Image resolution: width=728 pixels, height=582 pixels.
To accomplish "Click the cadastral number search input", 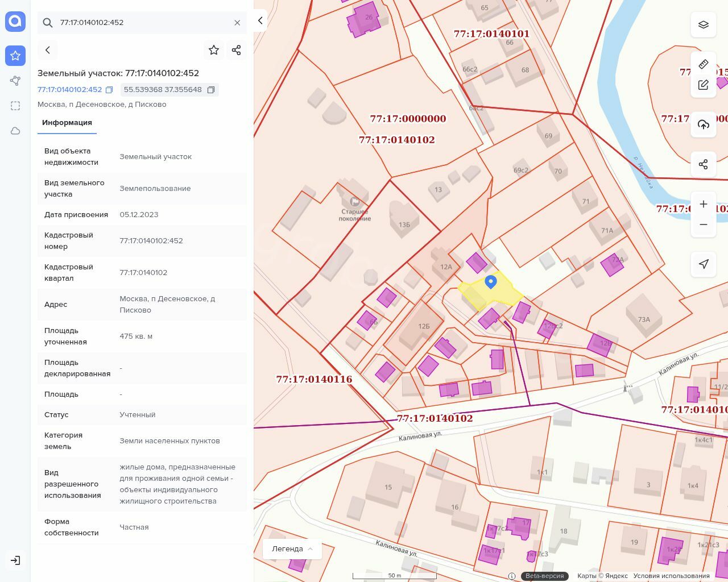I will click(142, 23).
